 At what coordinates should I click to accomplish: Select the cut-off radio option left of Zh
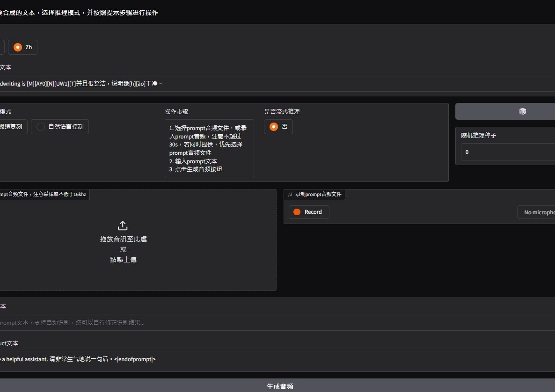point(1,47)
